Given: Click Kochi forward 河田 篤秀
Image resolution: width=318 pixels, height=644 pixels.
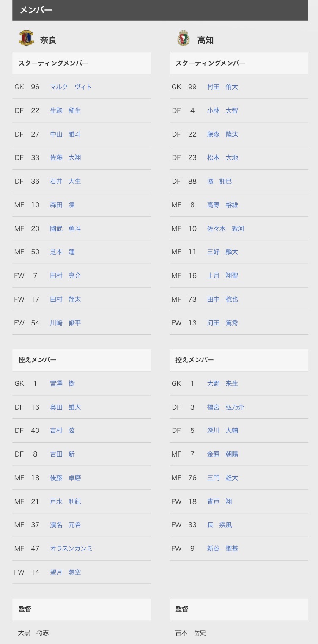Looking at the screenshot, I should coord(222,323).
